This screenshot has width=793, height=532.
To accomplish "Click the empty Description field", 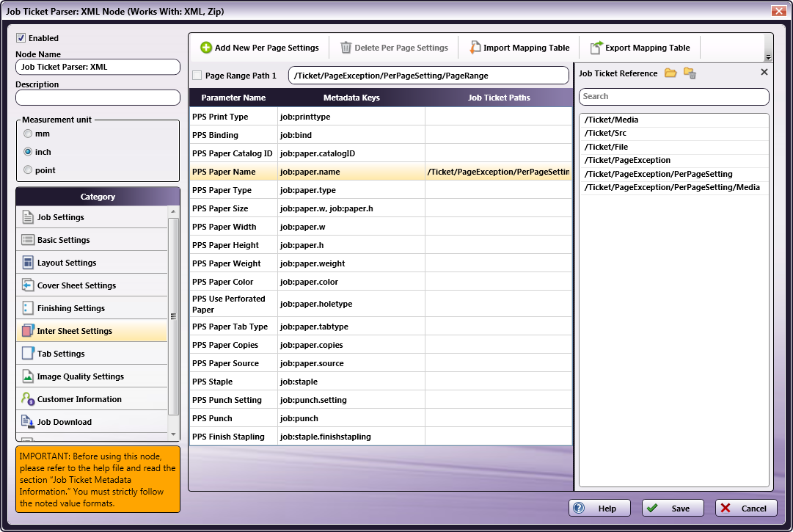I will (98, 98).
